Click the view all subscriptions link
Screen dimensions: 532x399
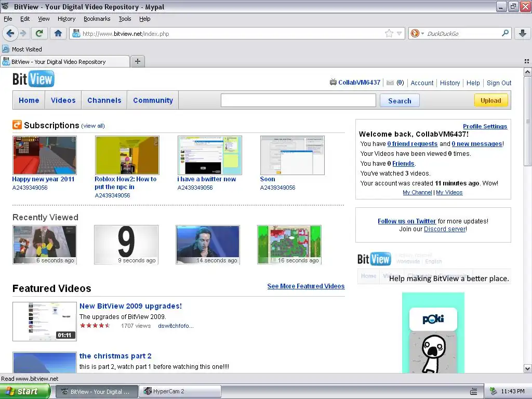point(93,126)
